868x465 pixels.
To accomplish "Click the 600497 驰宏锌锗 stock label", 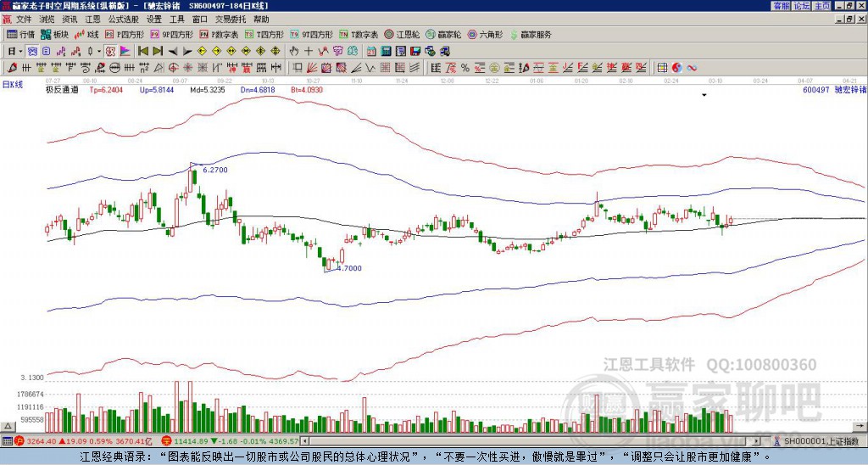I will pyautogui.click(x=834, y=90).
